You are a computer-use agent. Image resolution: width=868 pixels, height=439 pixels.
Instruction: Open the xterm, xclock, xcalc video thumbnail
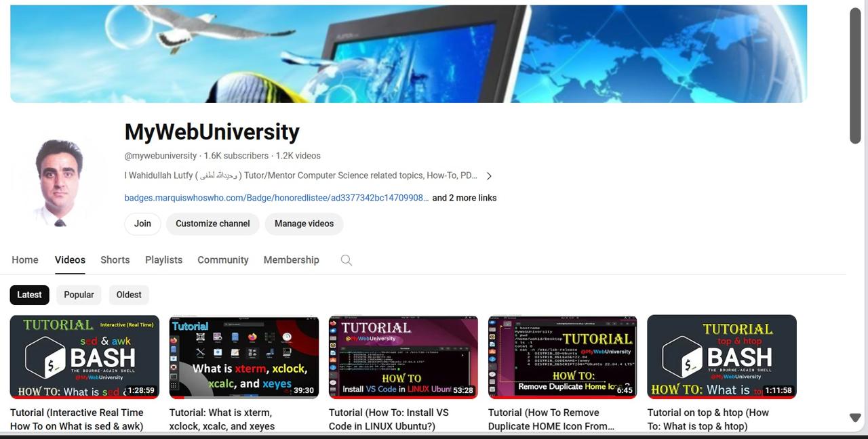pos(243,356)
